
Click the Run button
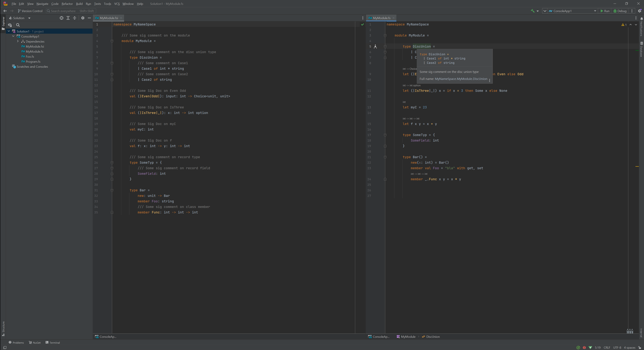[605, 11]
